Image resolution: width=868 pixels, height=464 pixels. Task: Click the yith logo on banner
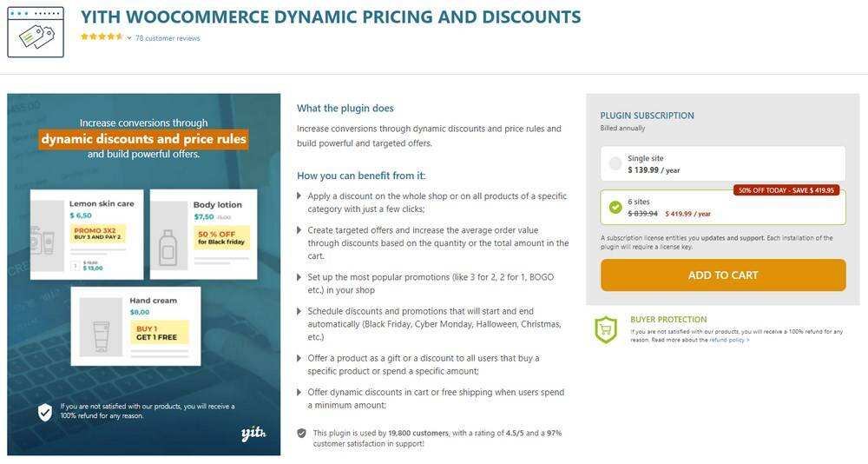coord(253,434)
